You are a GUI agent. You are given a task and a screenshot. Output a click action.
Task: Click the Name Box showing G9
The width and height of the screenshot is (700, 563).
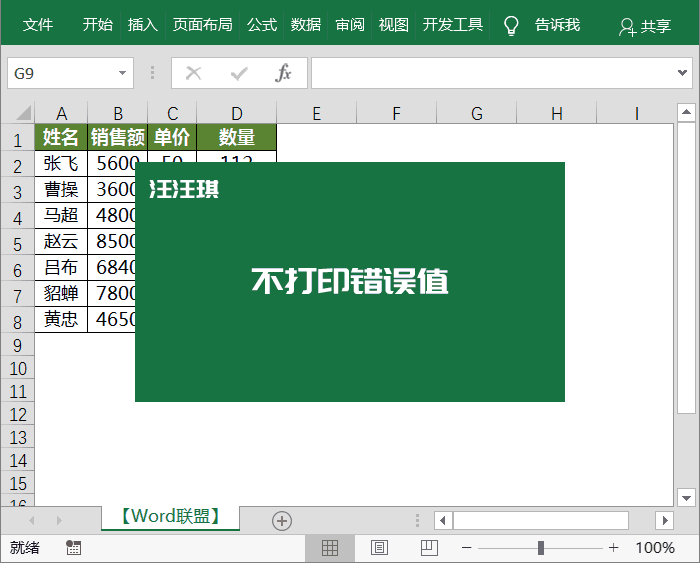click(x=62, y=73)
